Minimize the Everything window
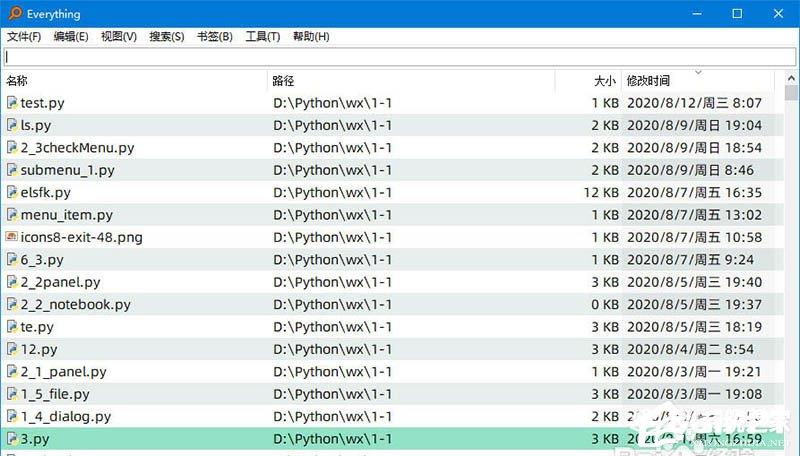 tap(697, 14)
